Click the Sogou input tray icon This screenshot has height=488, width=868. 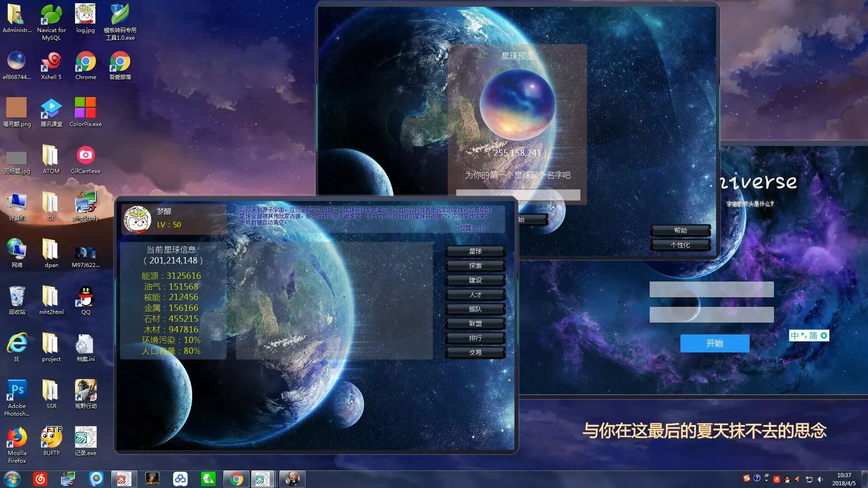[746, 479]
